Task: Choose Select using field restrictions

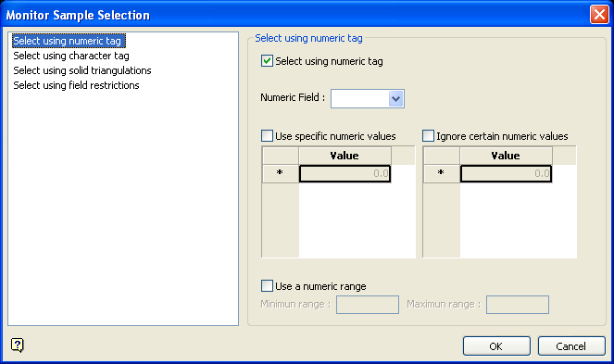Action: pyautogui.click(x=76, y=85)
